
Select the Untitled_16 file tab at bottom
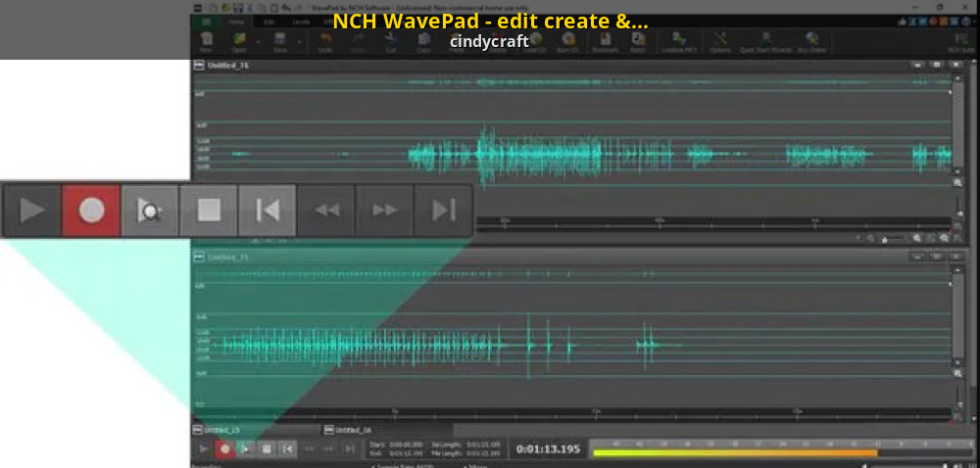point(387,430)
